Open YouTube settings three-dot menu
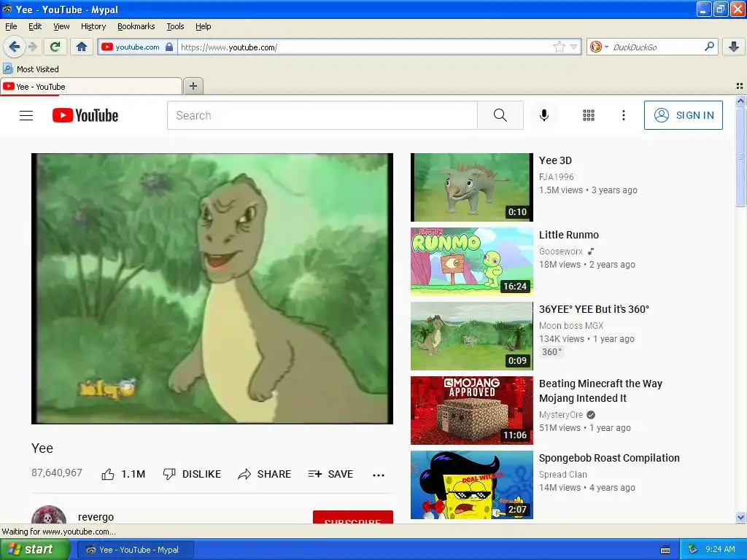 point(623,115)
